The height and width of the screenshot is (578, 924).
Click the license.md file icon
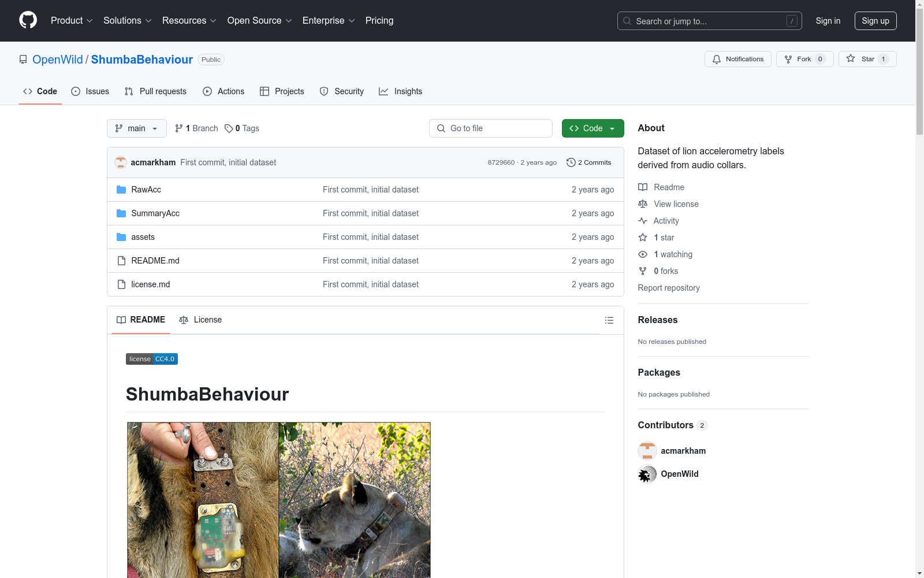121,284
